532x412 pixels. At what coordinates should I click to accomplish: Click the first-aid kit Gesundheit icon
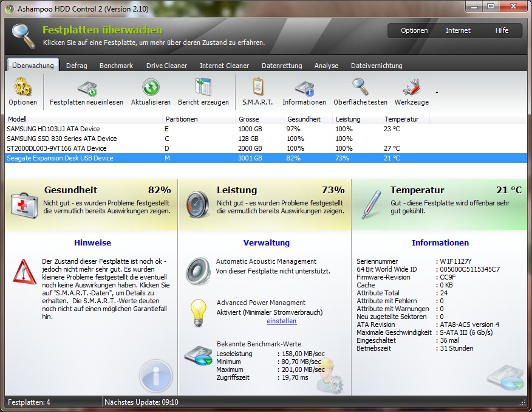[24, 205]
